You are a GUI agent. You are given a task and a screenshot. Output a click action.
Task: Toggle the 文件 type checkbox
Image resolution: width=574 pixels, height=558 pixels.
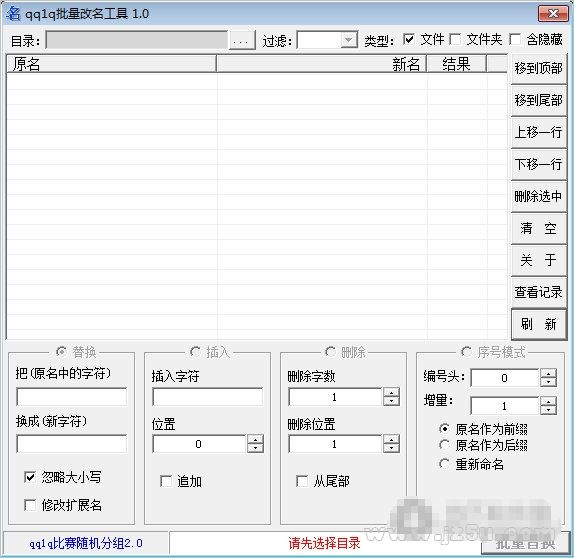(x=409, y=39)
